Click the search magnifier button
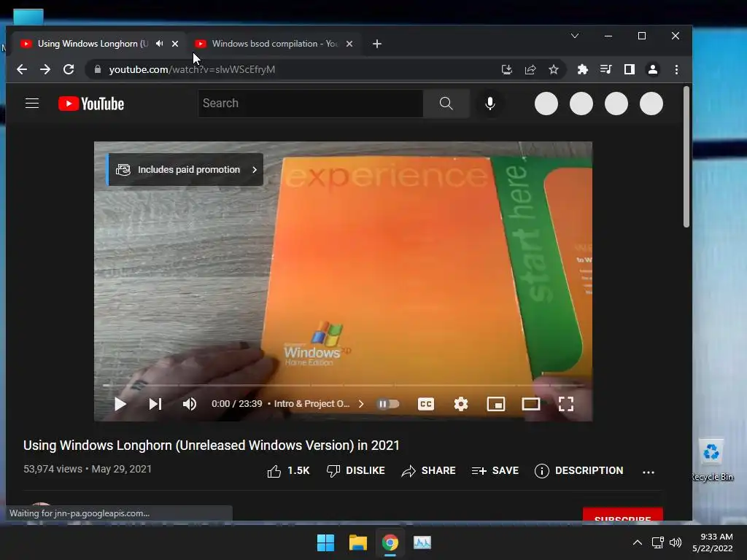The image size is (747, 560). click(446, 104)
